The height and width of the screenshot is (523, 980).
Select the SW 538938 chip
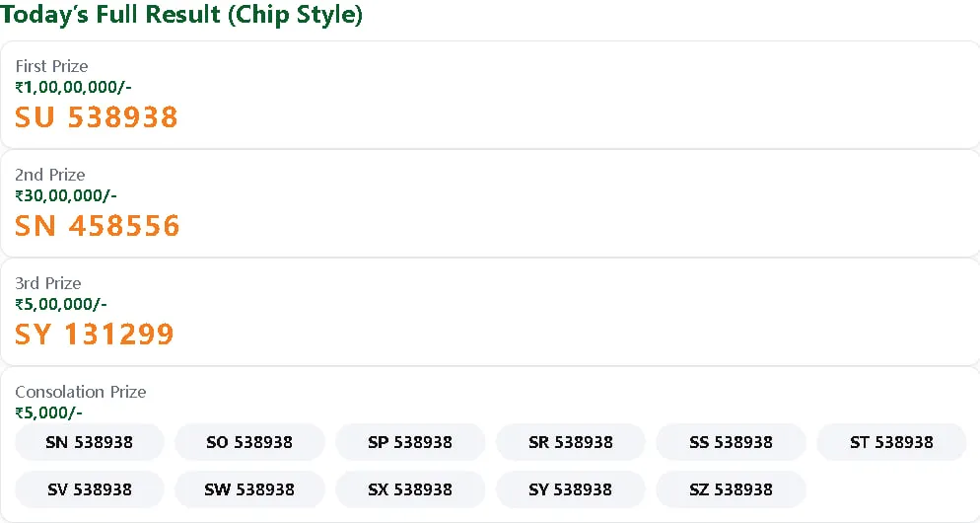coord(250,489)
